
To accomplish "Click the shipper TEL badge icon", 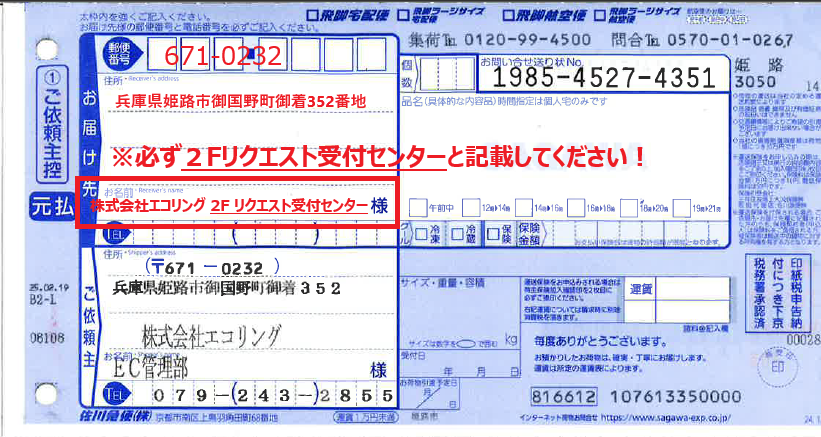I will pos(116,395).
